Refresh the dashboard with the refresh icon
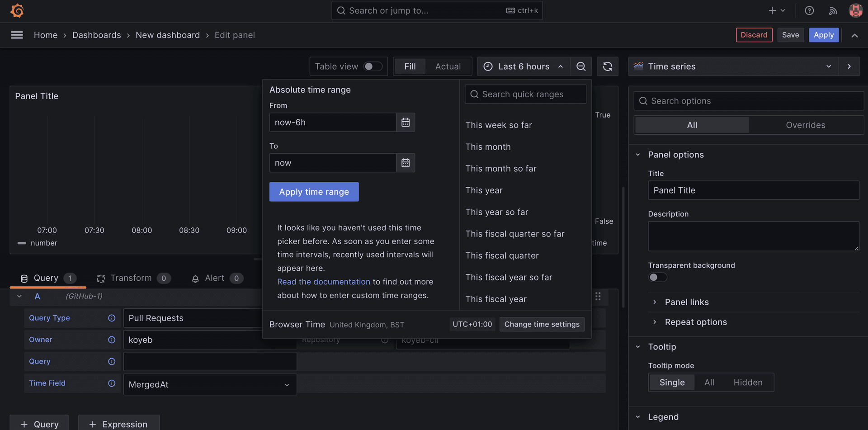The height and width of the screenshot is (430, 868). [607, 66]
